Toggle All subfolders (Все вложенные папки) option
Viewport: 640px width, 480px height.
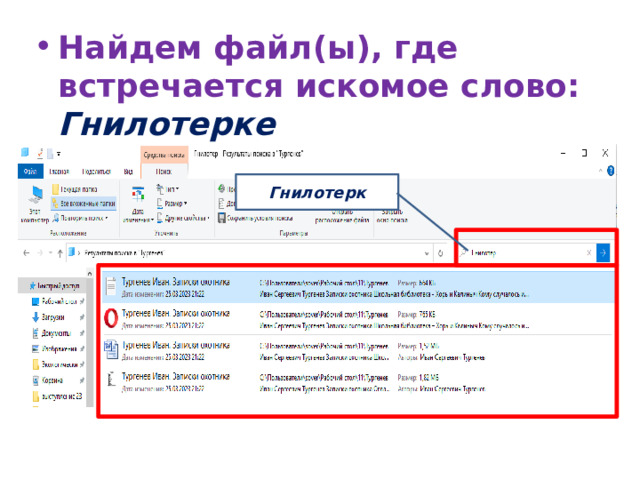click(x=84, y=203)
